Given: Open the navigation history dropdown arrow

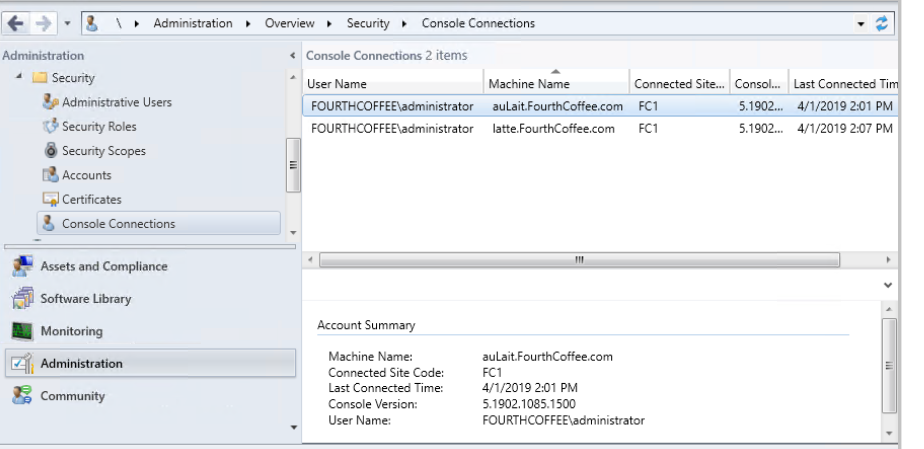Looking at the screenshot, I should pos(67,24).
